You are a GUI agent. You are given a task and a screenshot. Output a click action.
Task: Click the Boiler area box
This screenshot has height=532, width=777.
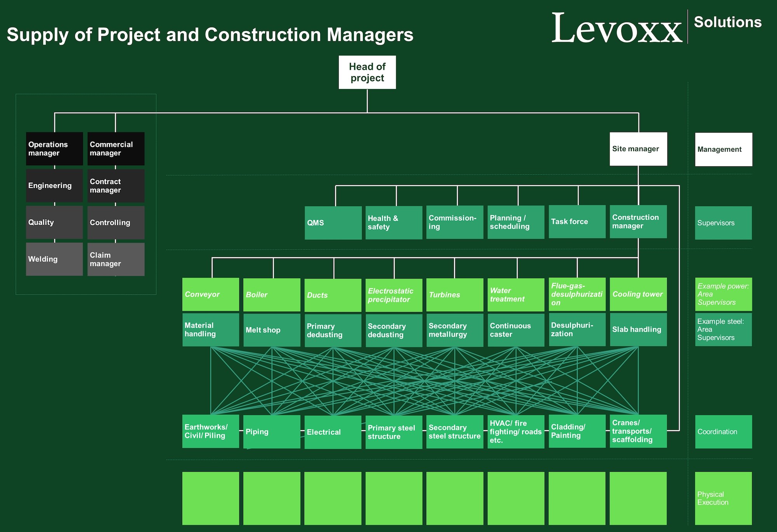click(x=272, y=295)
